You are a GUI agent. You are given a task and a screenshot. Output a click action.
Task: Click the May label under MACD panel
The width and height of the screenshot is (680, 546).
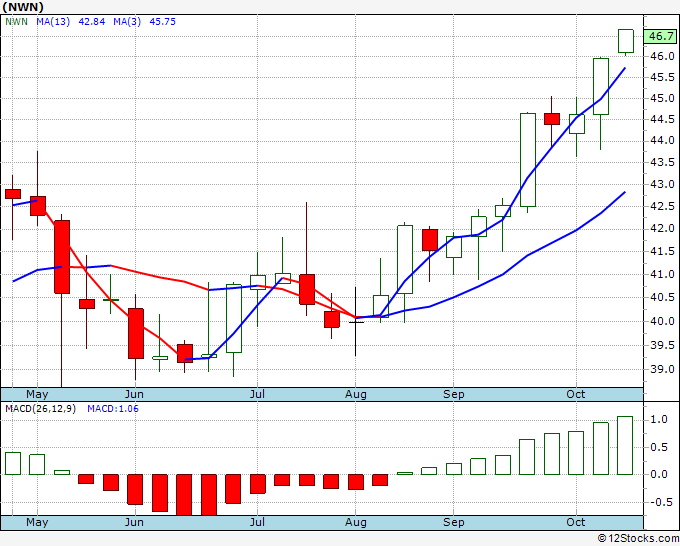click(37, 522)
